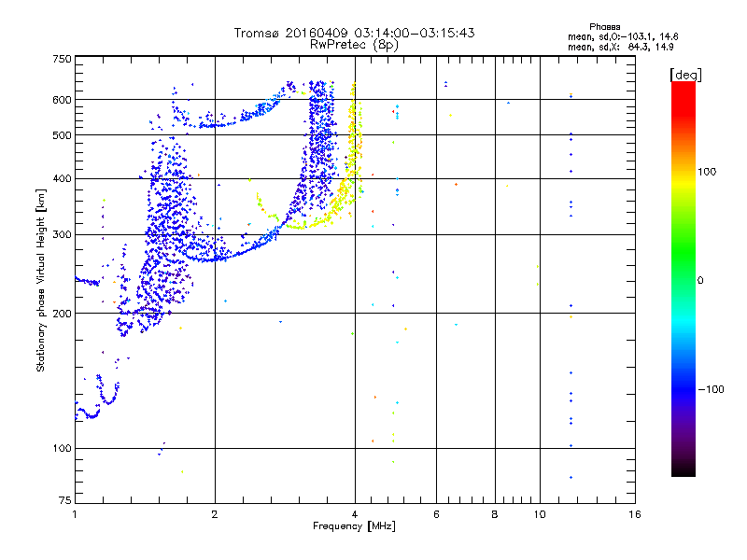Image resolution: width=747 pixels, height=560 pixels.
Task: Click the x-axis tick label "10"
Action: pyautogui.click(x=540, y=514)
